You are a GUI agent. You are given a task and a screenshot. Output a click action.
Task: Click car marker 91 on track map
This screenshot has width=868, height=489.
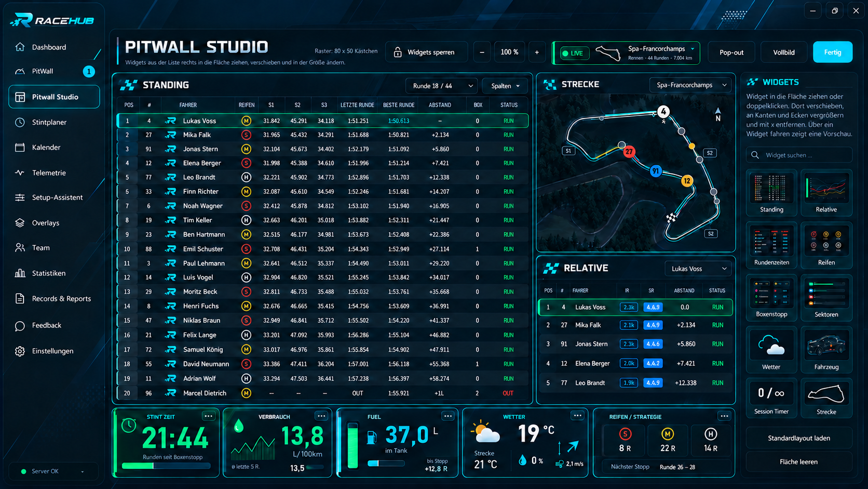(656, 171)
